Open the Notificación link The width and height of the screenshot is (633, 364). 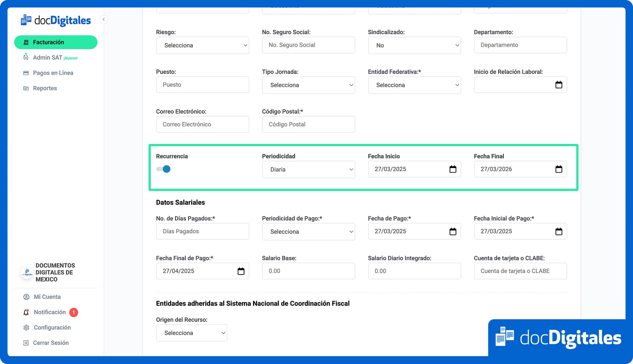click(x=50, y=312)
